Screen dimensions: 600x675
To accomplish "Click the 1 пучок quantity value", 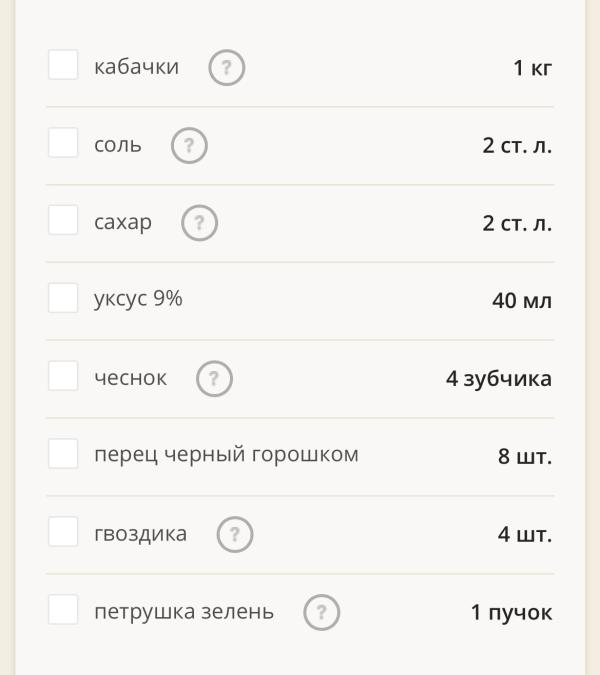I will pos(511,612).
